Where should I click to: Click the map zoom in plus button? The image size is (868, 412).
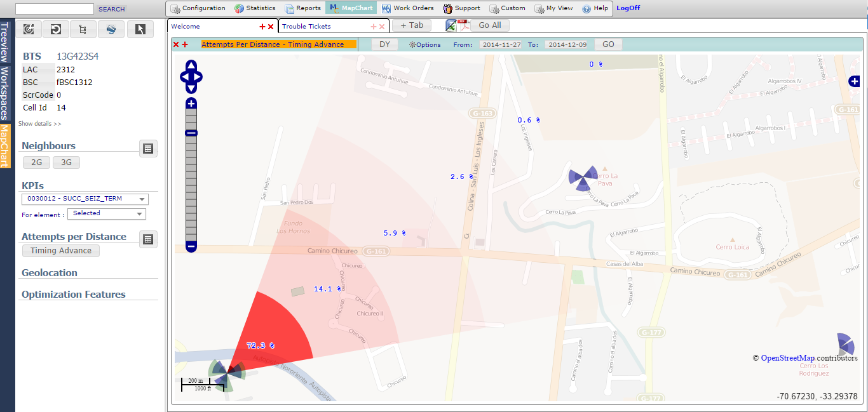coord(191,103)
